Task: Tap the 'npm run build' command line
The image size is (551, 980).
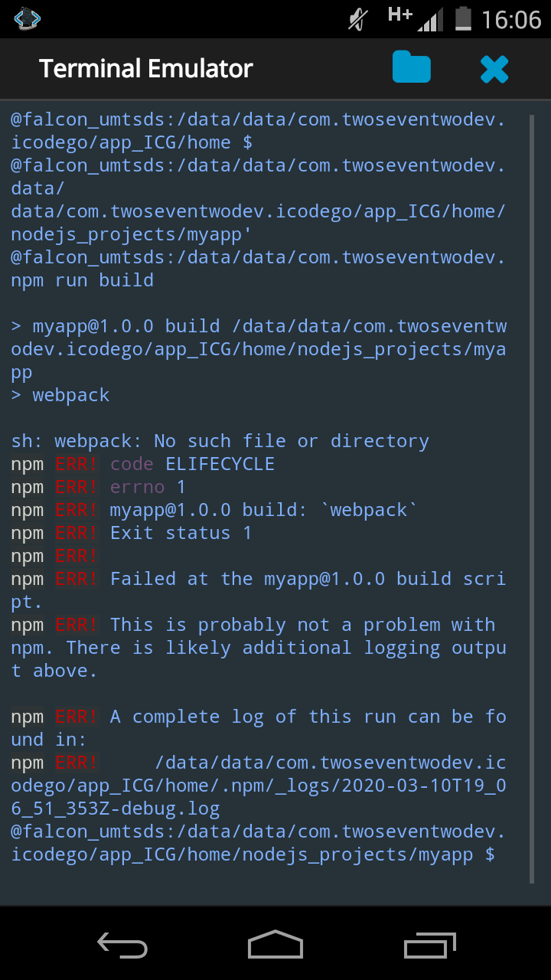Action: click(83, 280)
